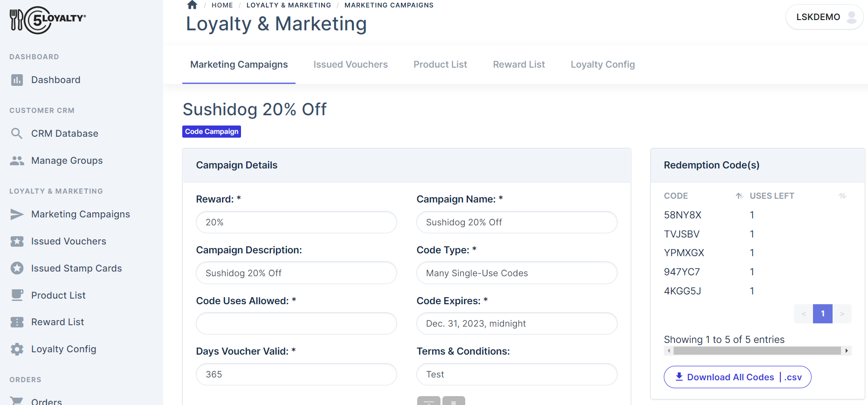Click the Manage Groups people icon
The image size is (868, 405).
(x=17, y=160)
